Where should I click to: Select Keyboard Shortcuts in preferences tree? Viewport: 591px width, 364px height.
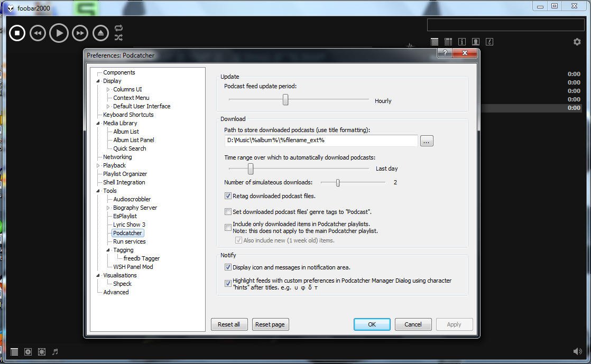click(128, 115)
